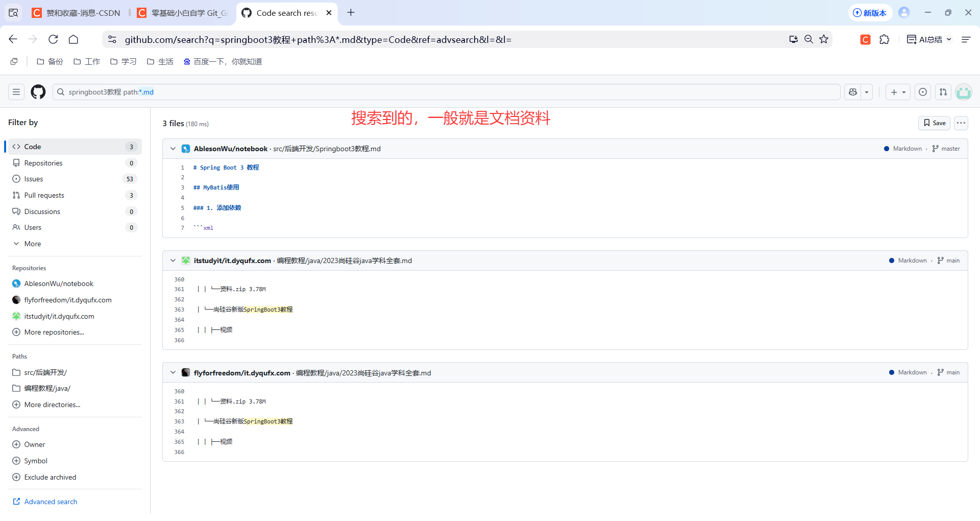980x521 pixels.
Task: Save this search with Save button
Action: pyautogui.click(x=934, y=123)
